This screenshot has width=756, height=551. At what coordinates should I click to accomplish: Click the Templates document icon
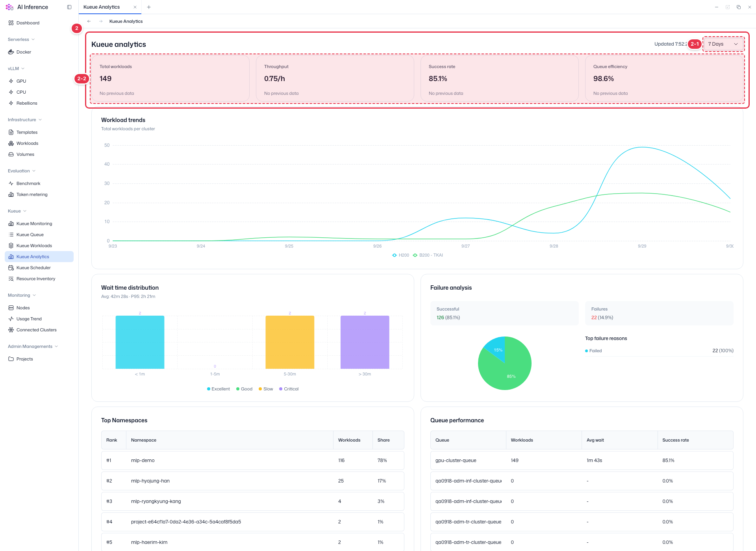click(11, 132)
